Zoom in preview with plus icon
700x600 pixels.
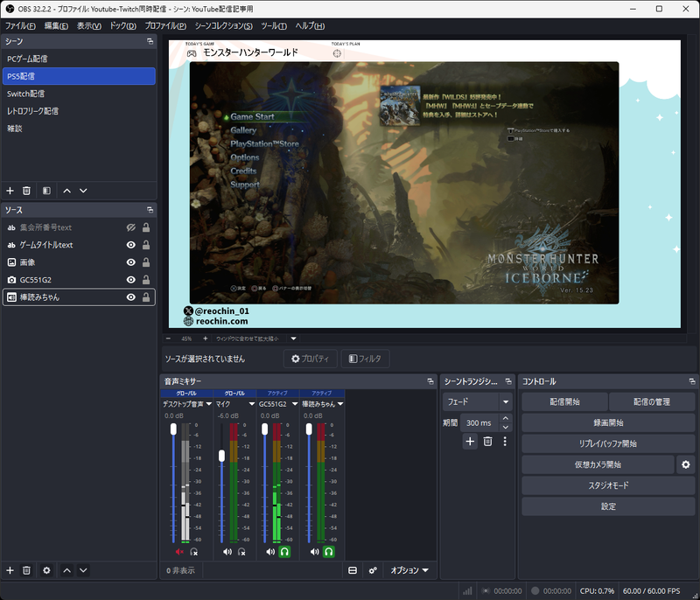[206, 338]
